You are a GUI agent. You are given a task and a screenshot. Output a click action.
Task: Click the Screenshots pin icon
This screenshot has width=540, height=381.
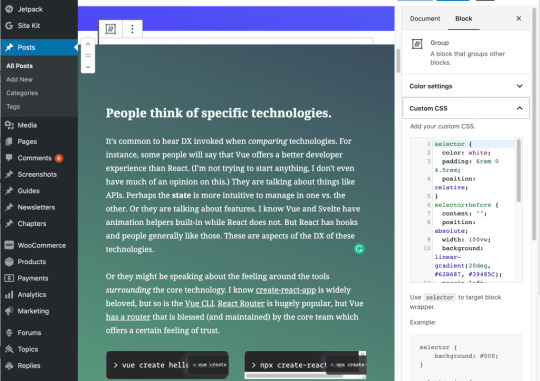pyautogui.click(x=9, y=174)
